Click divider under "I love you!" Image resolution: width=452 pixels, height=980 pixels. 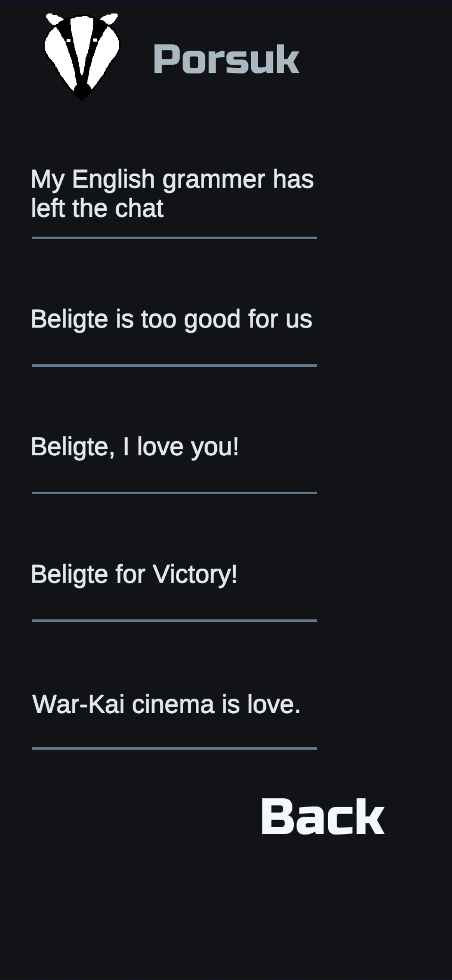(x=175, y=493)
